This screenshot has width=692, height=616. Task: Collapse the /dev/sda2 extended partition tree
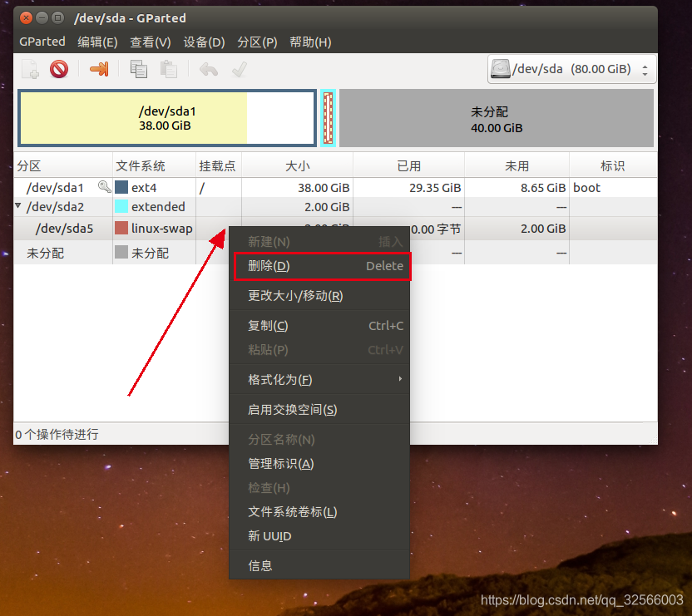coord(18,205)
